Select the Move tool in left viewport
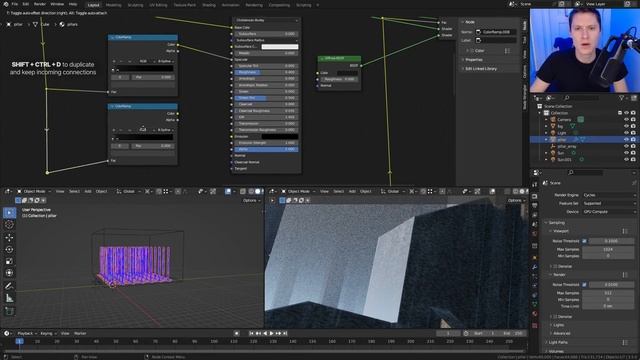640x360 pixels. 9,238
